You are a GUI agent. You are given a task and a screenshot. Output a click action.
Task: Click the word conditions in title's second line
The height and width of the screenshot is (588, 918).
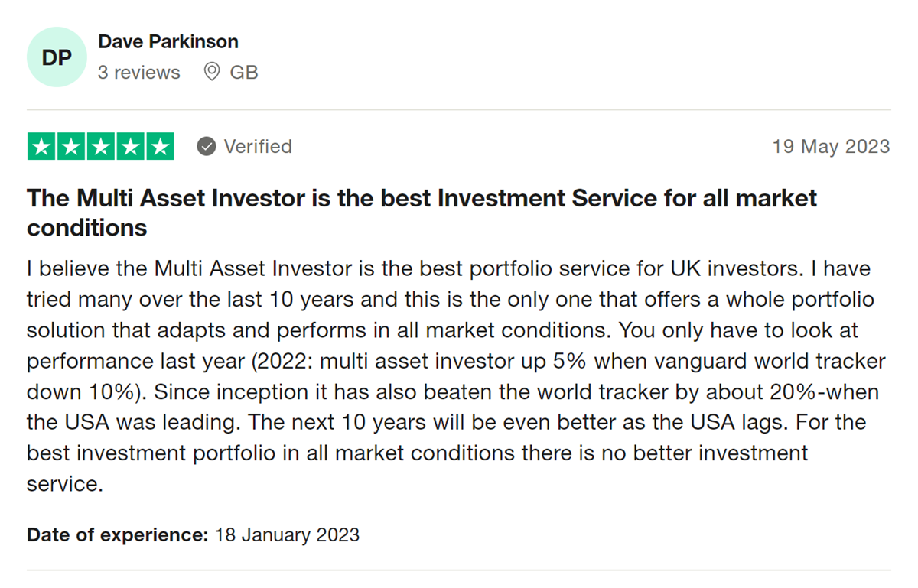pos(87,228)
